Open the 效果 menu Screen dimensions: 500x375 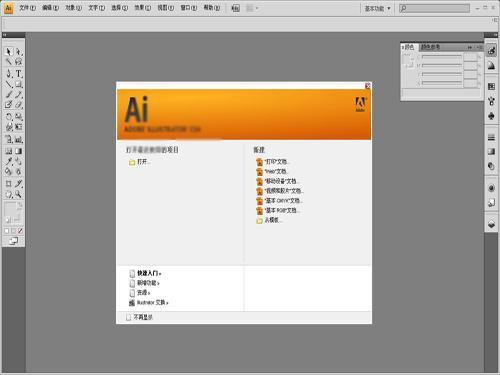click(143, 8)
